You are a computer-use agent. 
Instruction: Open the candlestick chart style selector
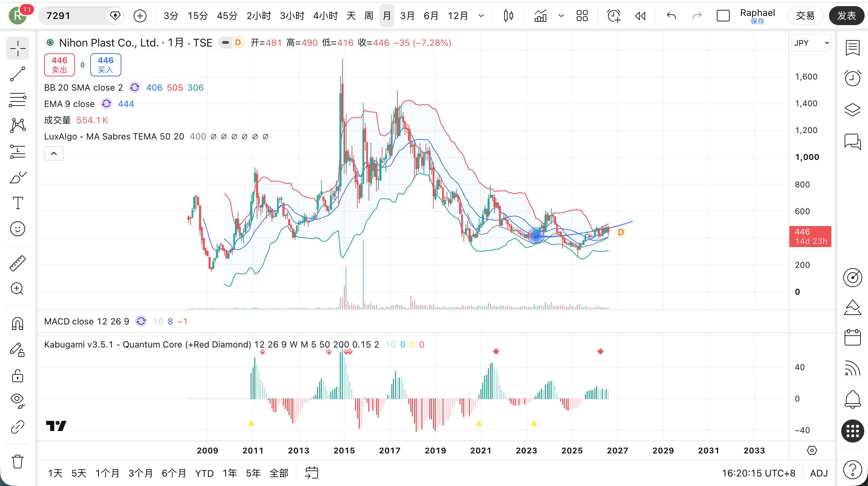tap(509, 16)
